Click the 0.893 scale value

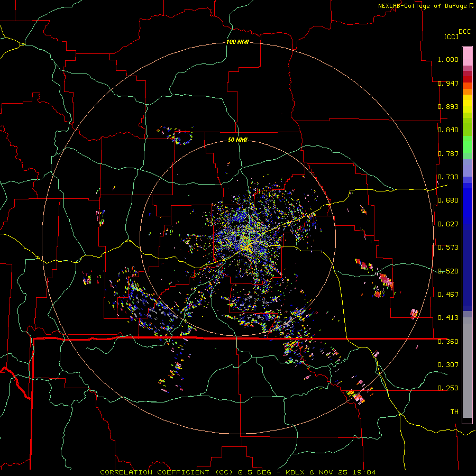coord(448,106)
